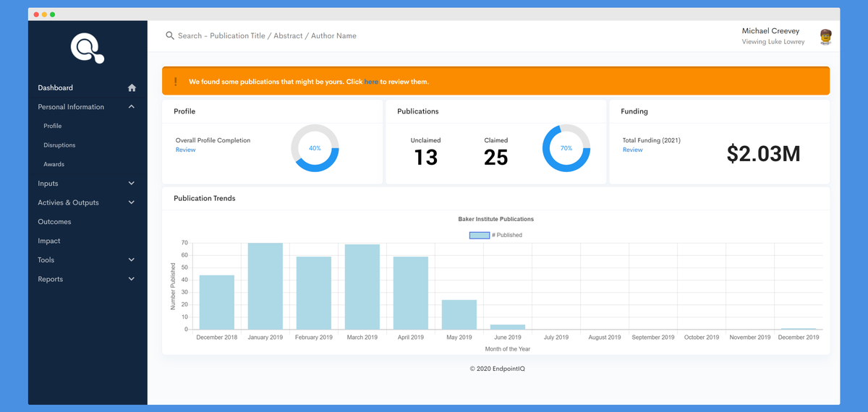868x412 pixels.
Task: Click the May 2019 chart bar
Action: pos(459,314)
